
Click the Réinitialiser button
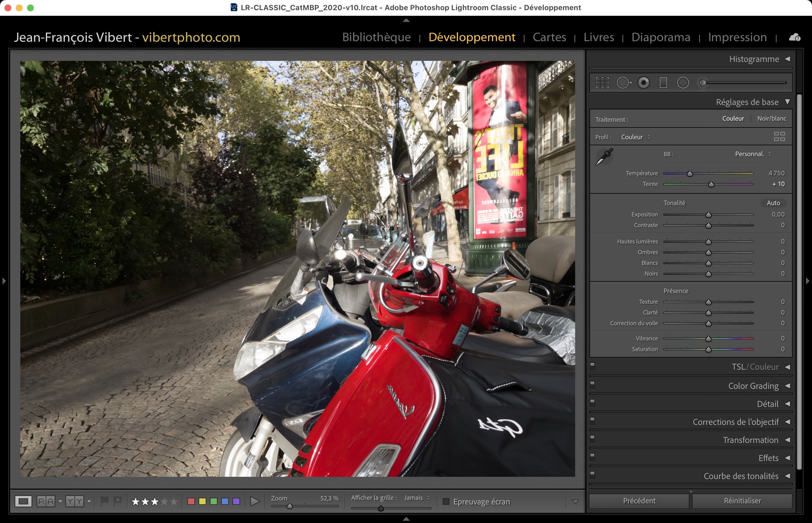pos(742,501)
